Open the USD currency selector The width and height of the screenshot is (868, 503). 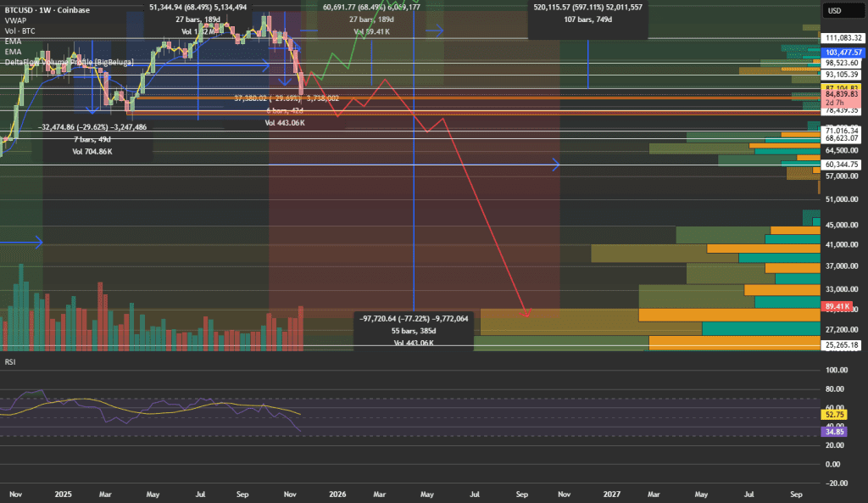(833, 10)
